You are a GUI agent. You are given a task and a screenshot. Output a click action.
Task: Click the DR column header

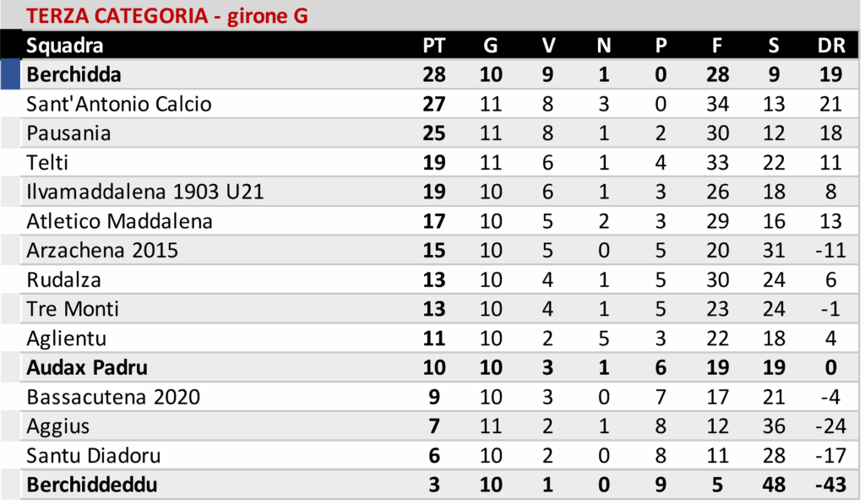(831, 46)
